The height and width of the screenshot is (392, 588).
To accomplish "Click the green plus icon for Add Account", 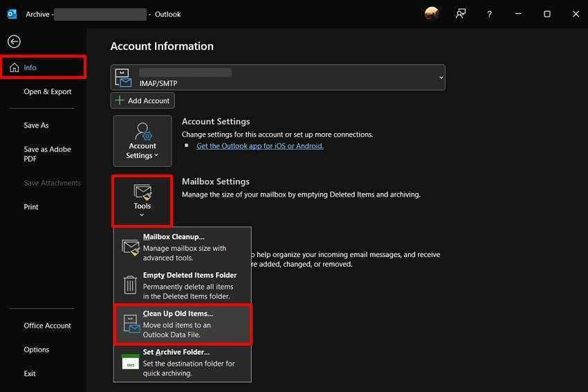I will coord(119,100).
